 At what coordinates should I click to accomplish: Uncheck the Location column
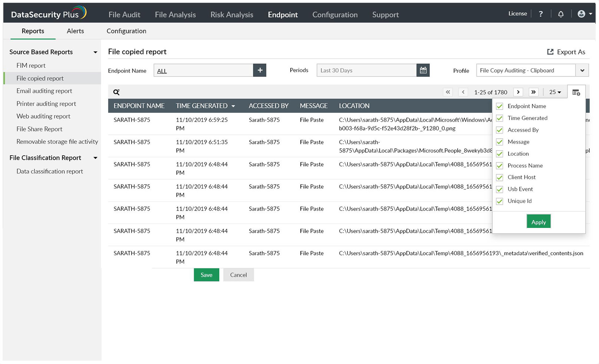coord(500,154)
